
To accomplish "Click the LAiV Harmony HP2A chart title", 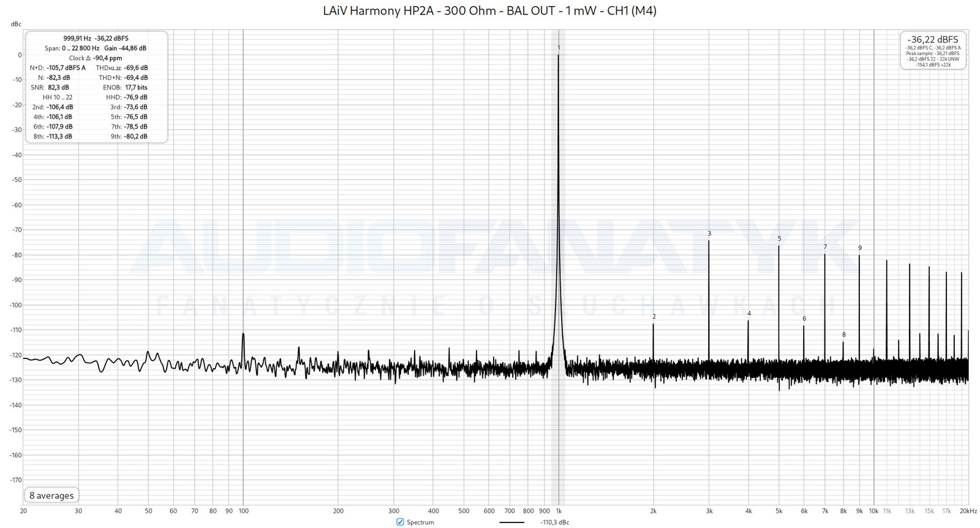I will click(x=489, y=10).
